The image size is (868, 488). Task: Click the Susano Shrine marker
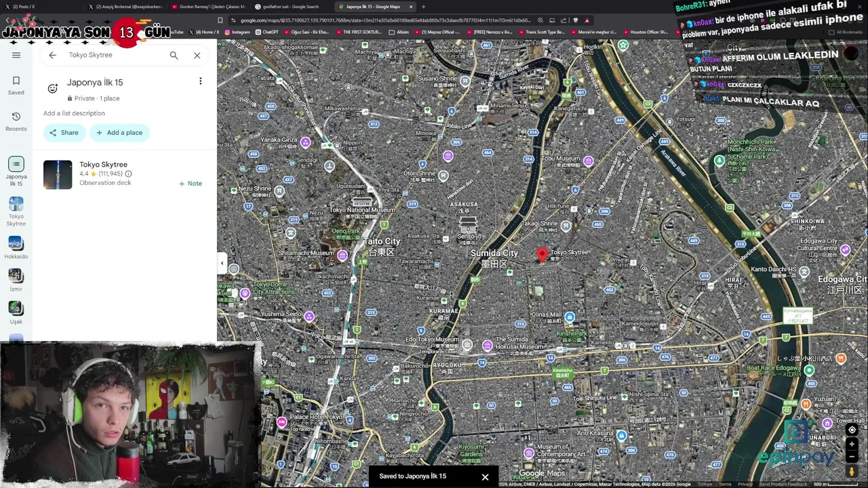click(465, 81)
